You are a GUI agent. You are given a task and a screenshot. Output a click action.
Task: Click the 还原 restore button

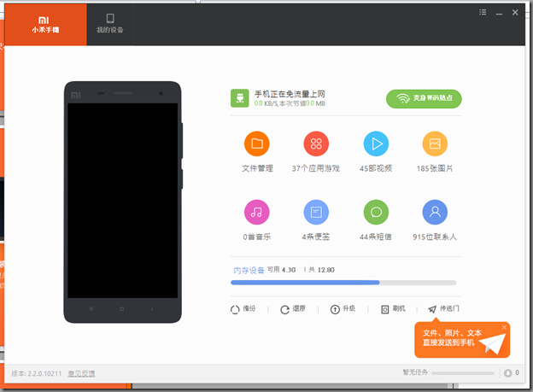[x=293, y=308]
